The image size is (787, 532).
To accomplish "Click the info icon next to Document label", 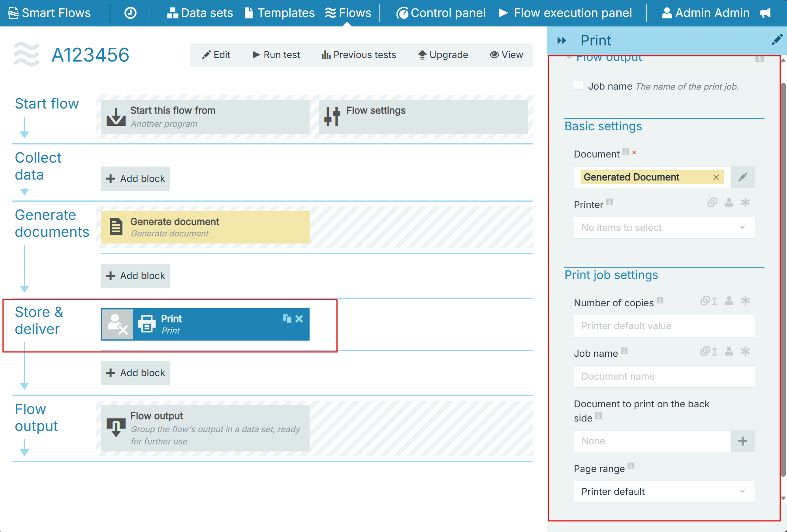I will coord(626,152).
